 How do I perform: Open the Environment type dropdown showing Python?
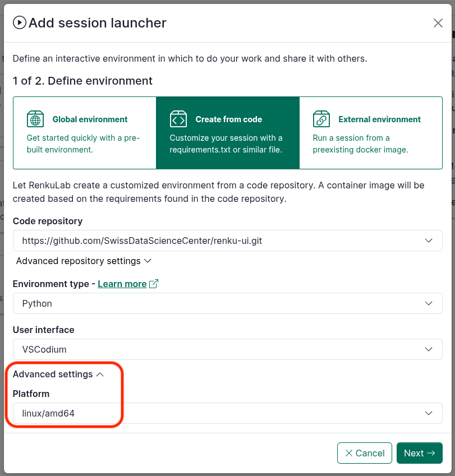(227, 303)
